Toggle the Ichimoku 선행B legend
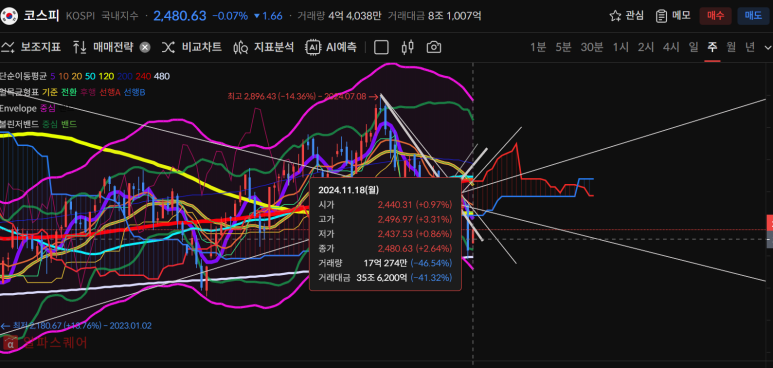 (x=134, y=92)
